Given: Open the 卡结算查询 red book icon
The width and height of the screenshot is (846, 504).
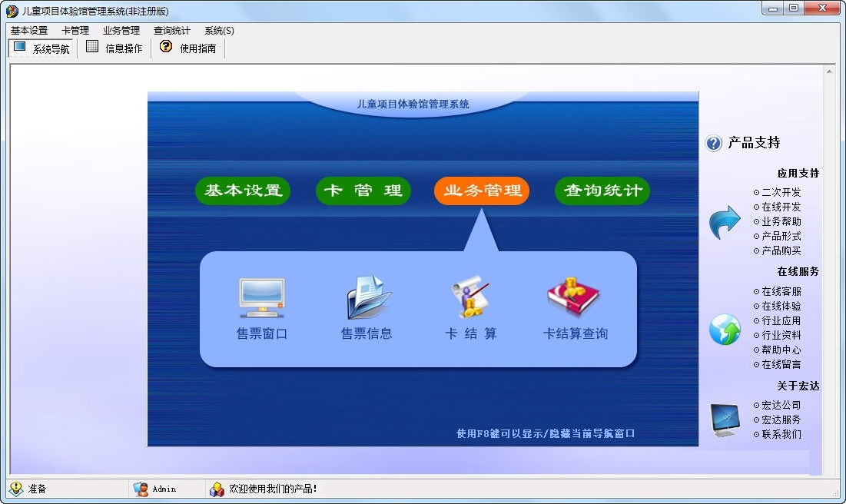Looking at the screenshot, I should coord(573,297).
